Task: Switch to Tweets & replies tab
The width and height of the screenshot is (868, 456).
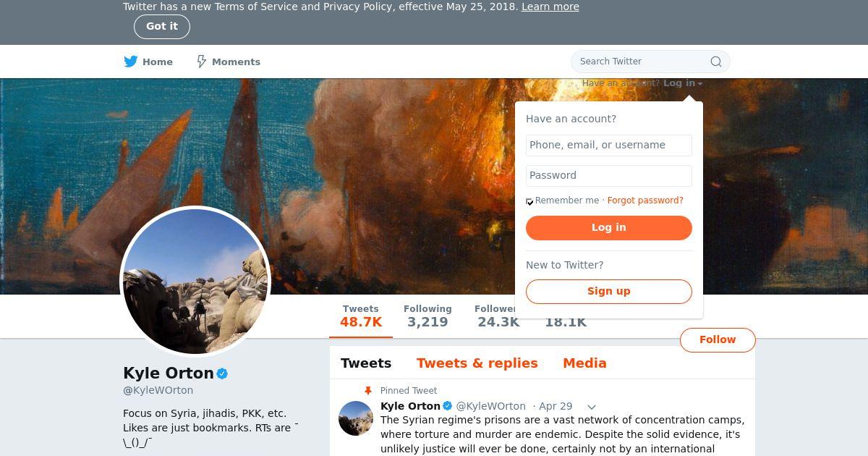Action: 477,363
